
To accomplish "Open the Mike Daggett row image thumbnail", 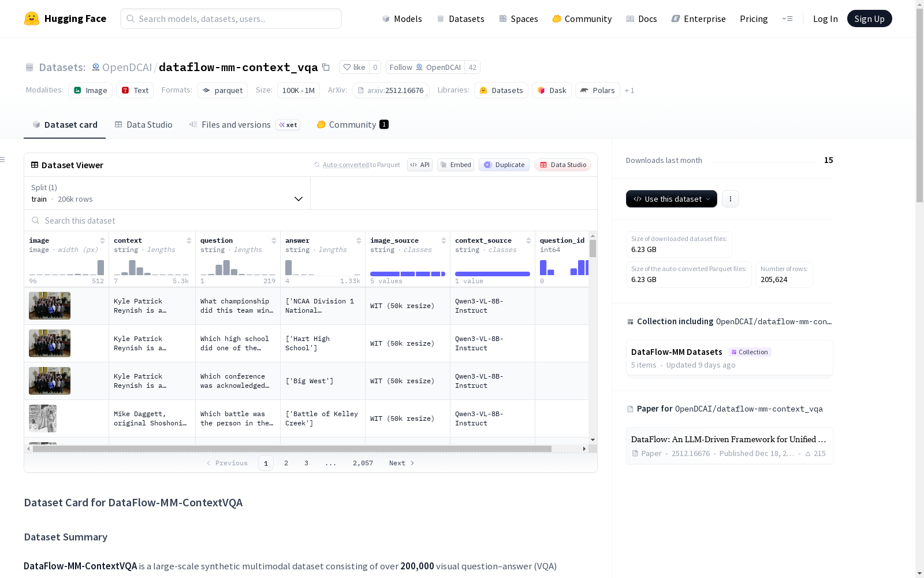I will [x=43, y=418].
